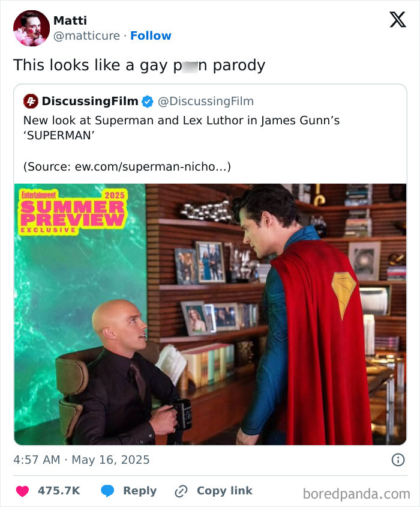This screenshot has width=420, height=507.
Task: Click the Copy link label
Action: coord(224,491)
